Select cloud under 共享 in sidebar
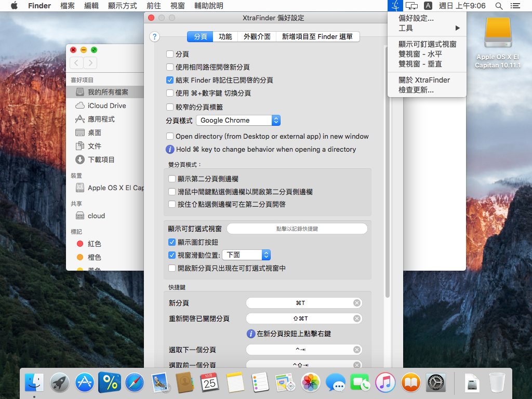Screen dimensions: 532x399 105,216
